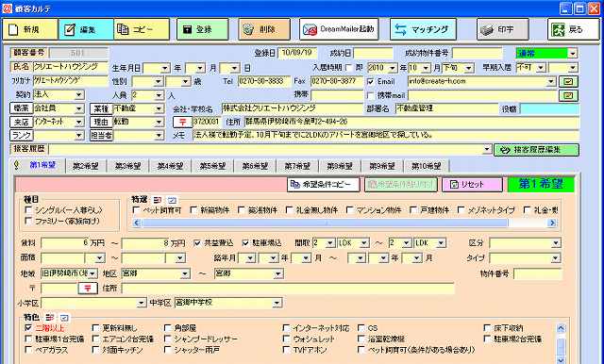The image size is (604, 364).
Task: Expand the 区分 dropdown
Action: (x=556, y=243)
